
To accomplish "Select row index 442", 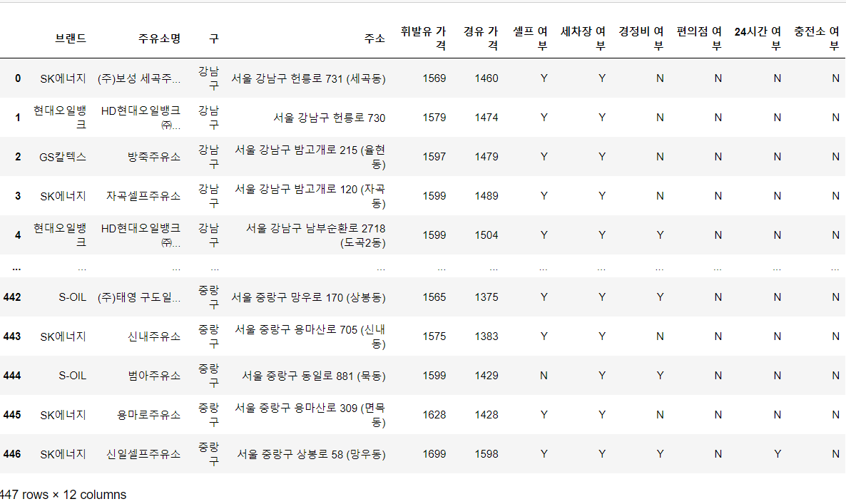I will click(12, 297).
